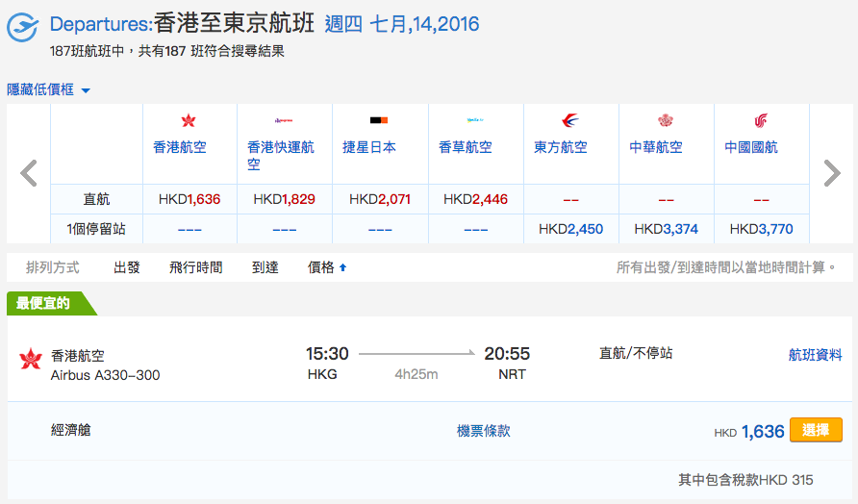858x504 pixels.
Task: Select one-stop fare HKD3,374
Action: [x=666, y=229]
